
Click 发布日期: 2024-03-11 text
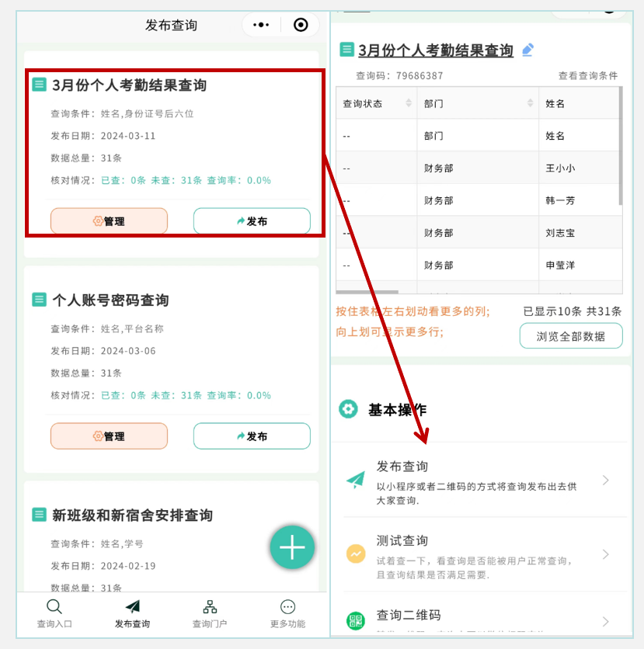(x=103, y=136)
